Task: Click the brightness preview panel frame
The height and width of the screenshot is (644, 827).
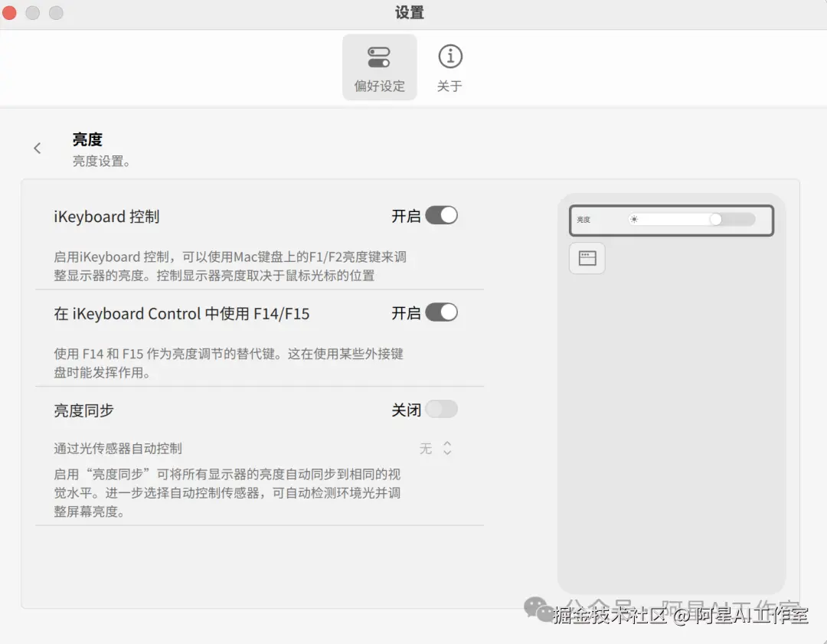Action: (672, 219)
